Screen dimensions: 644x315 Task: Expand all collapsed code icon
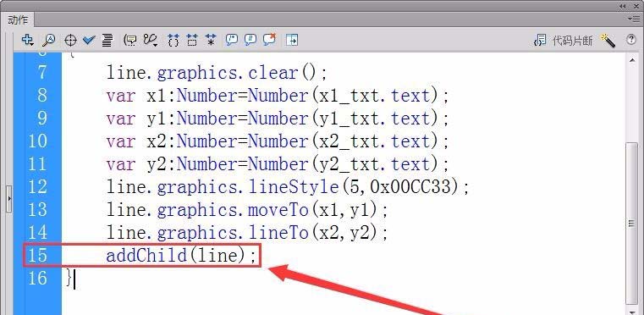click(211, 40)
